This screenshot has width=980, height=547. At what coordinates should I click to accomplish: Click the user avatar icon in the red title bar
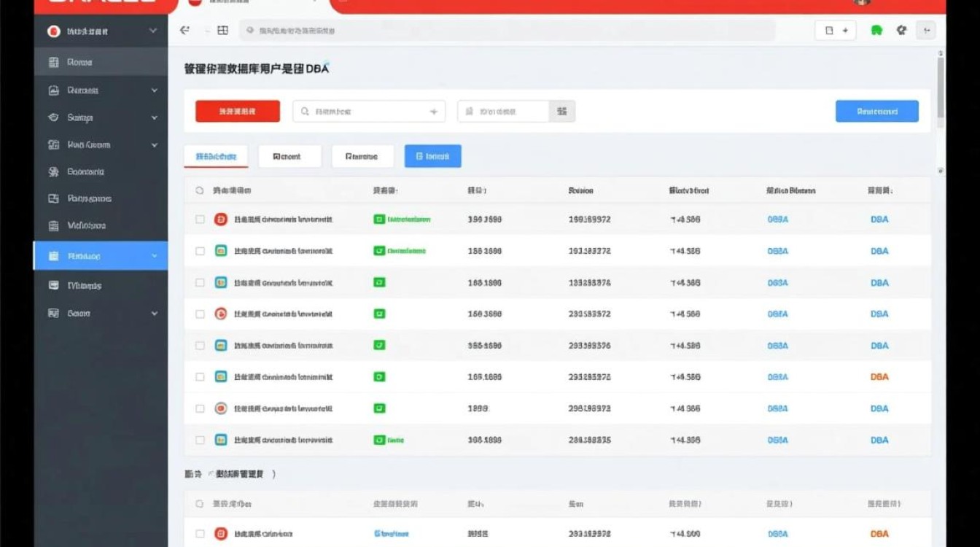click(860, 4)
